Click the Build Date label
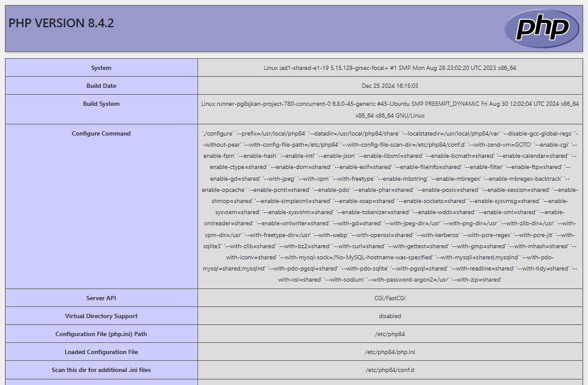This screenshot has height=385, width=588. 102,86
